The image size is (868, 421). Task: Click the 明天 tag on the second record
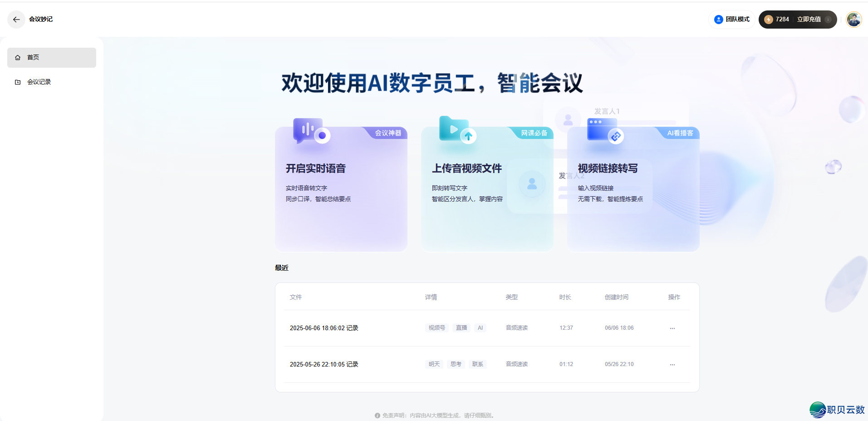click(434, 364)
